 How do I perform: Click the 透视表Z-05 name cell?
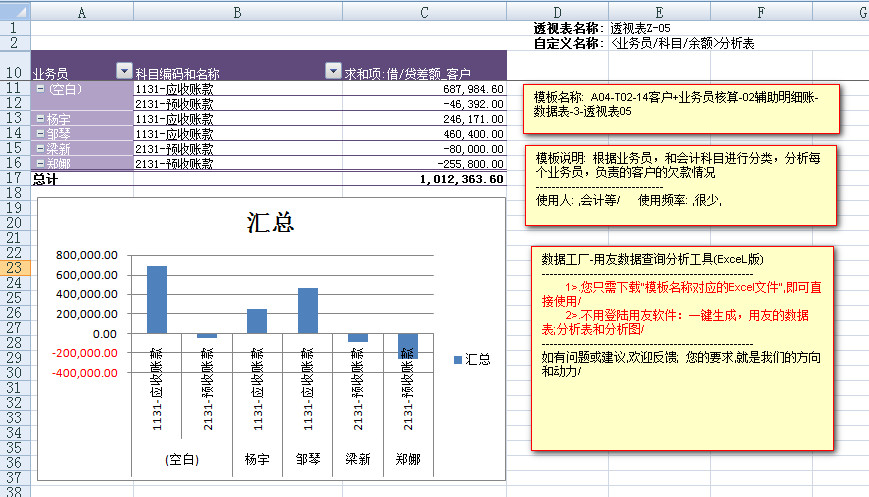point(640,27)
